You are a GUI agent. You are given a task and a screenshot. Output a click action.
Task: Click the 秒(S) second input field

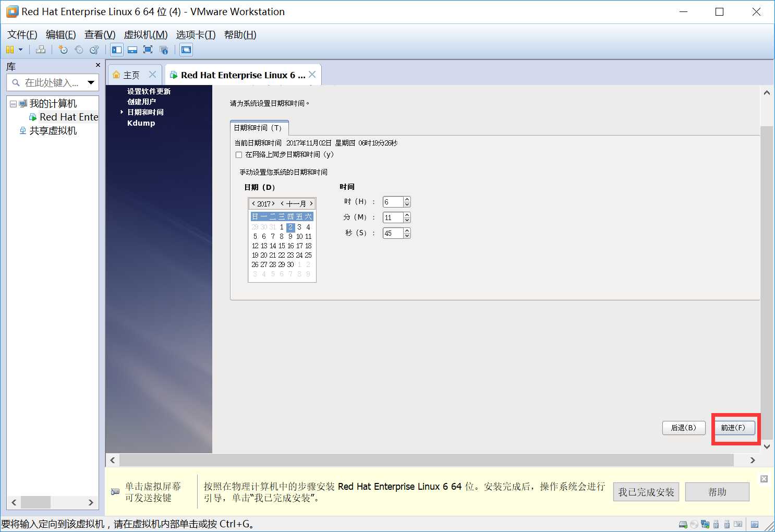[393, 233]
